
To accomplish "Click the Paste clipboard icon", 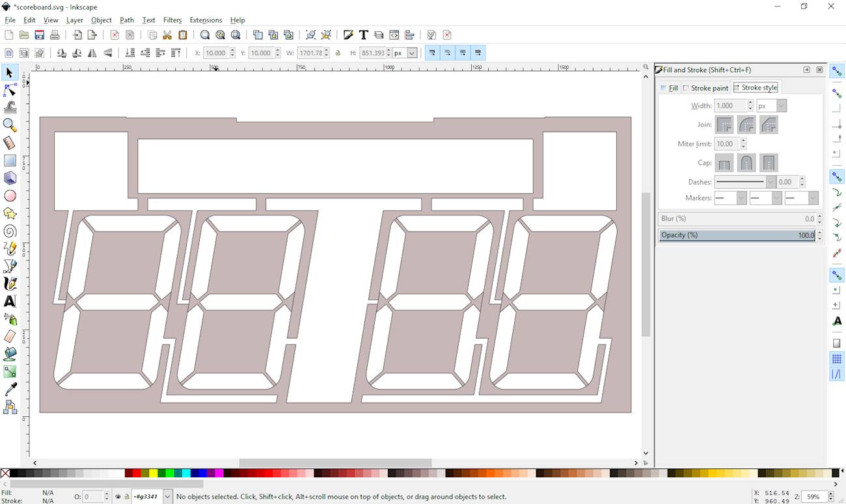I will pyautogui.click(x=183, y=35).
